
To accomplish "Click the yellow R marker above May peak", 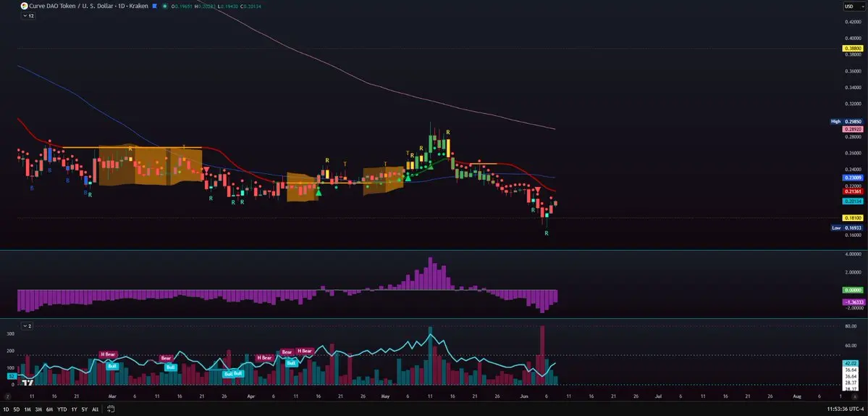I will click(x=448, y=132).
